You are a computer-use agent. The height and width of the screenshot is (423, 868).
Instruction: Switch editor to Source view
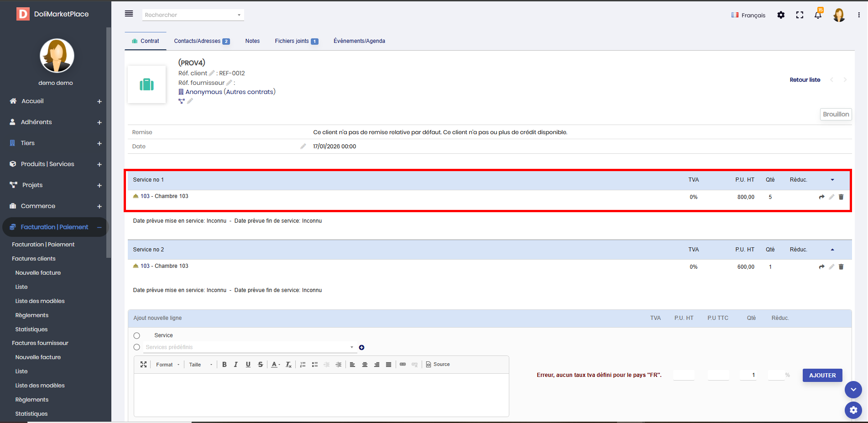pyautogui.click(x=438, y=365)
